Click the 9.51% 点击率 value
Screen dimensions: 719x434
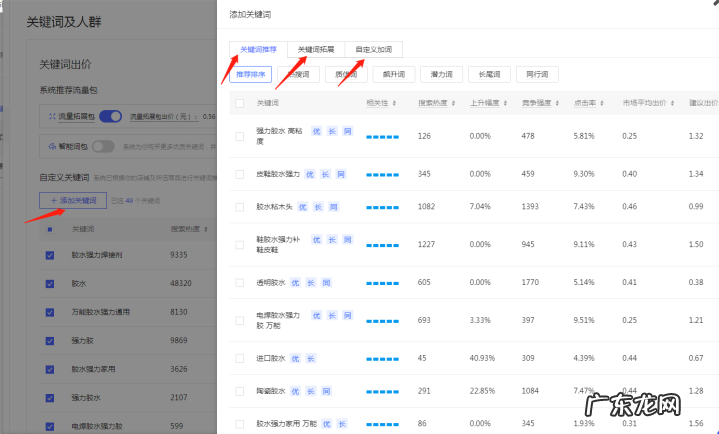tap(584, 320)
